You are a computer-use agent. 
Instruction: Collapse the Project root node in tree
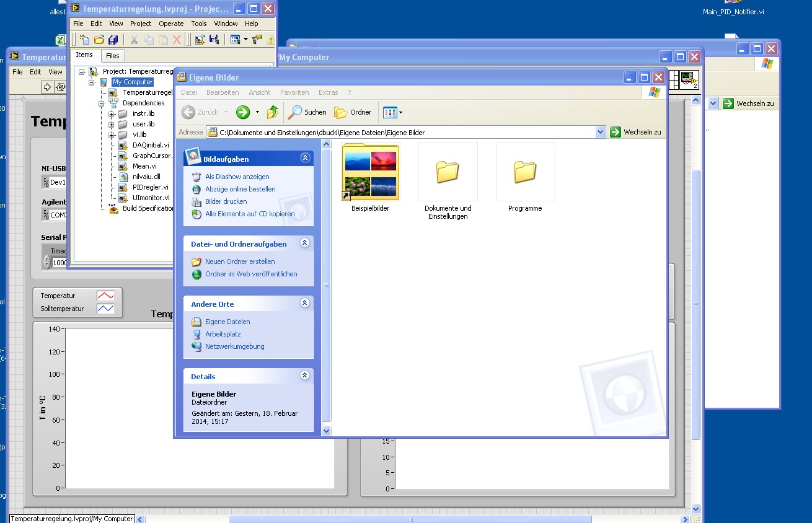tap(82, 71)
